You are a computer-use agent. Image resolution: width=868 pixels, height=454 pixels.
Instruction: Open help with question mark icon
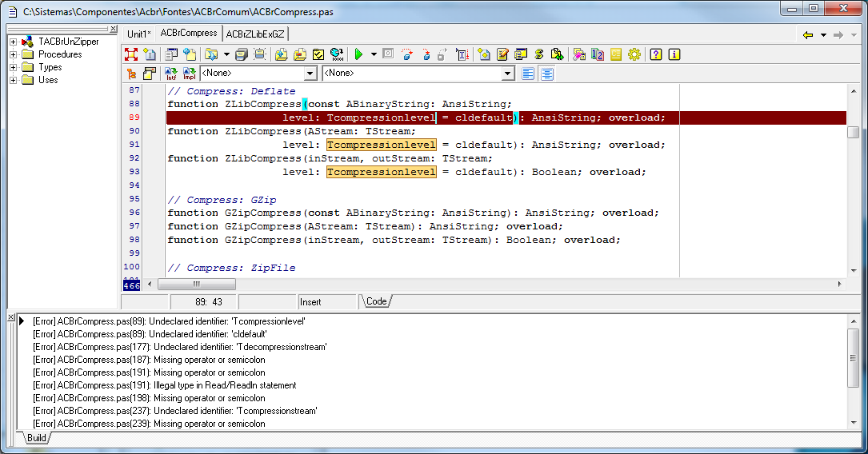click(656, 54)
